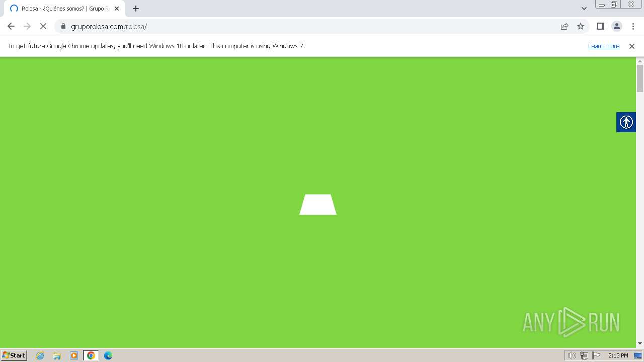The image size is (644, 362).
Task: Click the scrollbar down arrow
Action: (640, 343)
